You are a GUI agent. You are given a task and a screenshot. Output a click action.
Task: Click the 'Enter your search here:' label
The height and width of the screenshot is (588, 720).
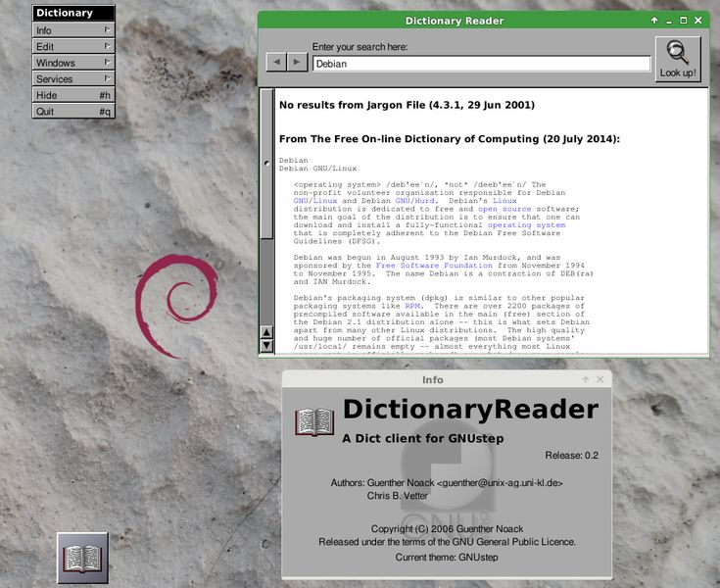[360, 47]
